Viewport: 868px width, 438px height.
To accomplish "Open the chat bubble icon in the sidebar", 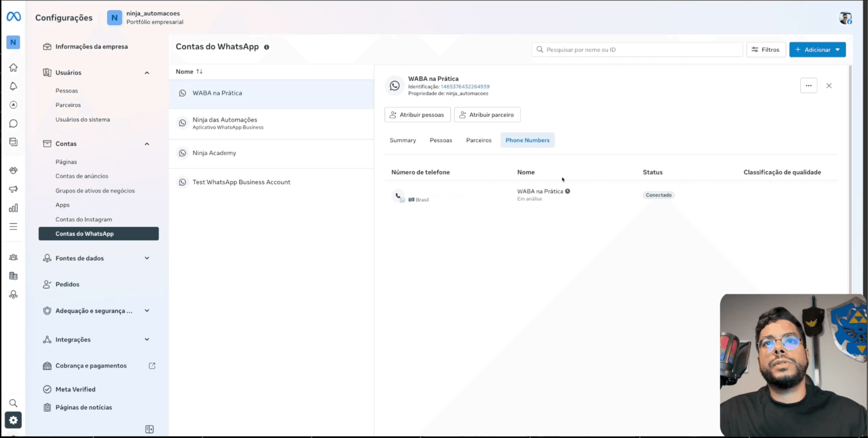I will click(14, 123).
